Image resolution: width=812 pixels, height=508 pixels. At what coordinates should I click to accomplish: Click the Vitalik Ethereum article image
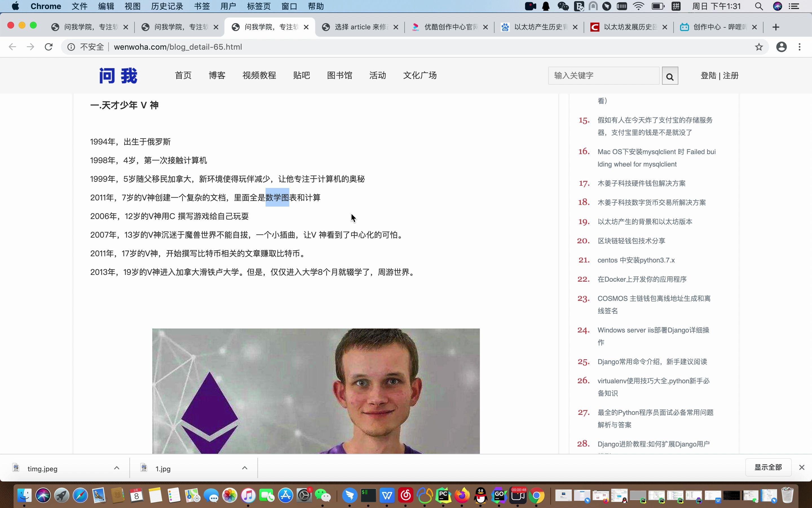tap(316, 391)
